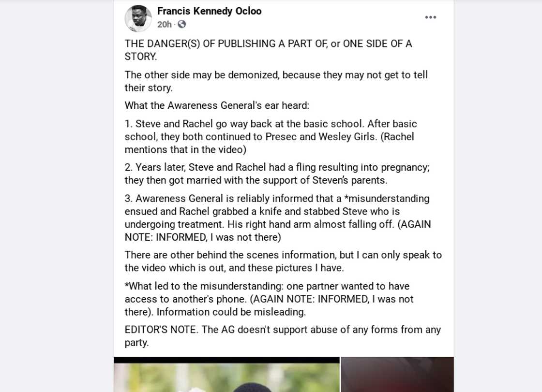Image resolution: width=542 pixels, height=392 pixels.
Task: Open Francis Kennedy Ocloo's profile picture
Action: [x=138, y=17]
